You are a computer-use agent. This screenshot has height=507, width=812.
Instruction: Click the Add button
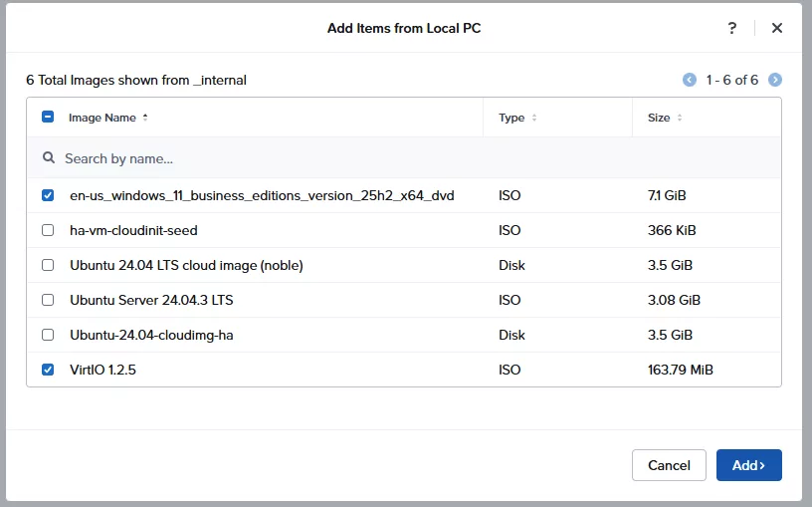click(x=749, y=465)
